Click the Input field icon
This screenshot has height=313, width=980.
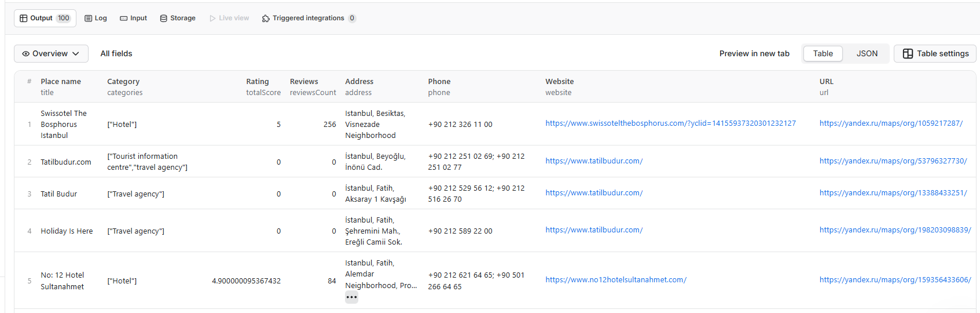point(124,18)
